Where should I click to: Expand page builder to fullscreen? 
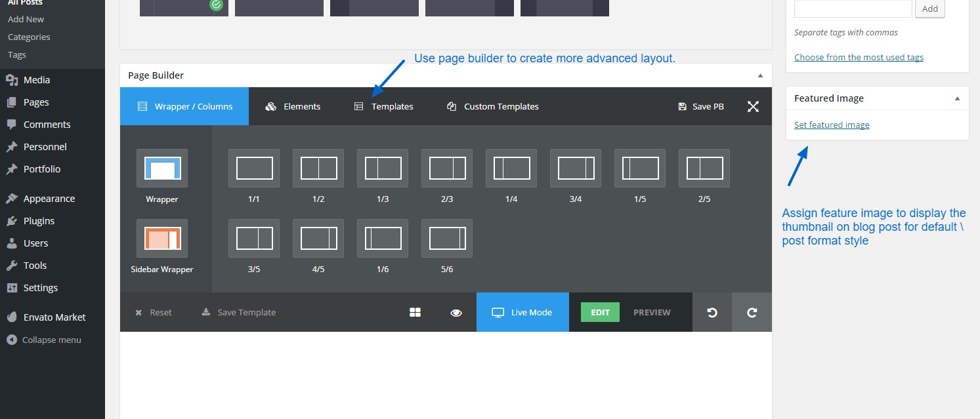[x=753, y=107]
